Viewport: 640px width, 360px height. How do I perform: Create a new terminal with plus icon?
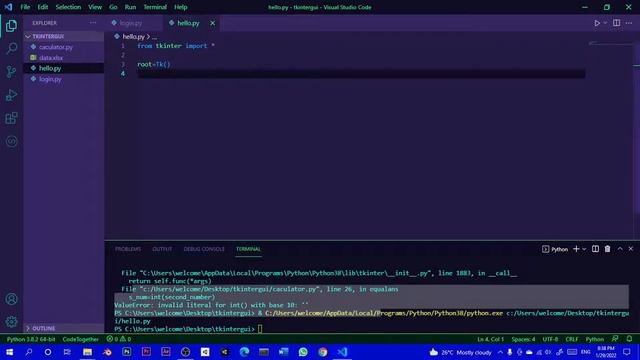576,249
